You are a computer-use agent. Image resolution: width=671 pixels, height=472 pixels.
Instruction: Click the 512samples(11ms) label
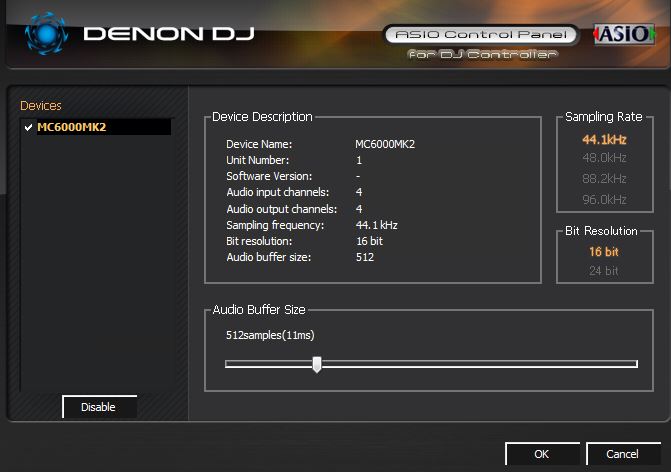pyautogui.click(x=270, y=335)
